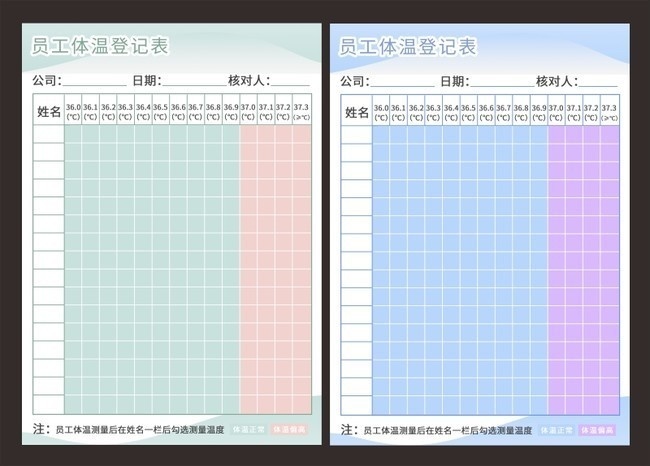
Task: Select the 36.9 column header on blue form
Action: tap(539, 110)
